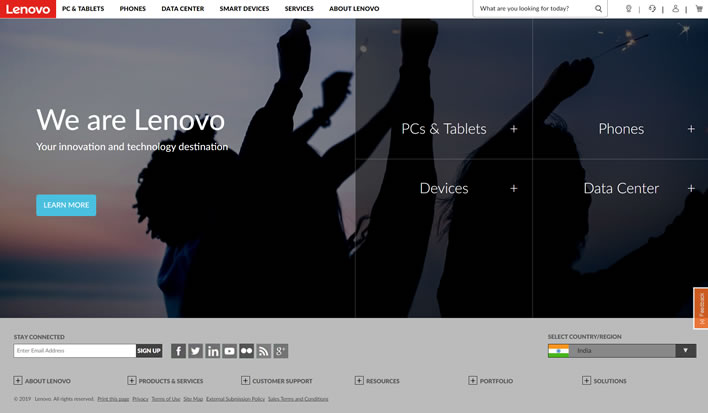Click the Learn More button
The image size is (708, 413).
[66, 205]
